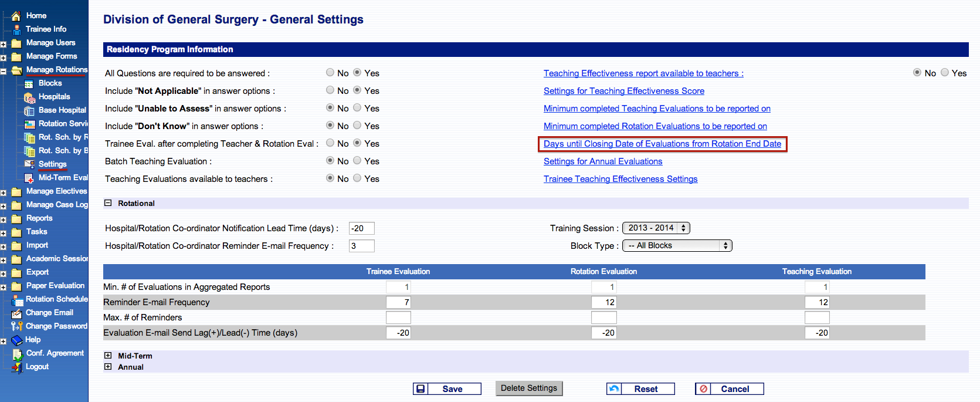The width and height of the screenshot is (980, 402).
Task: Click the Mid-Term Eval icon in sidebar
Action: (29, 178)
